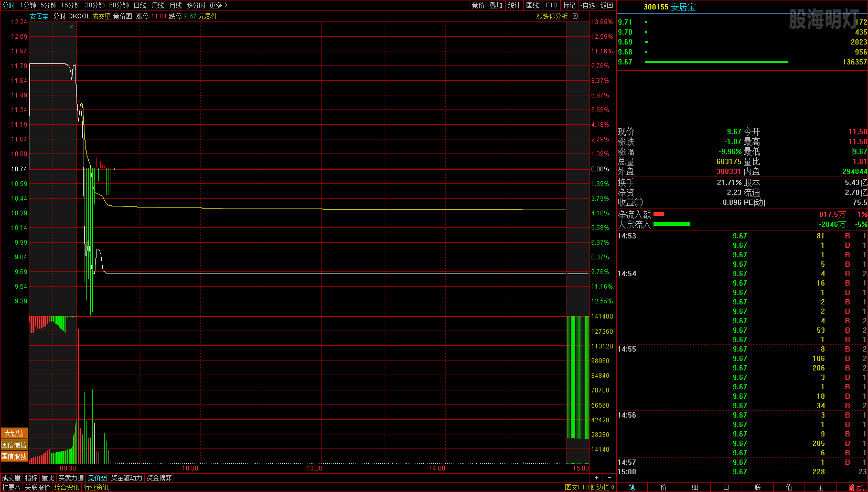This screenshot has height=492, width=868.
Task: Expand the 扩展 panel toggle
Action: pyautogui.click(x=11, y=487)
